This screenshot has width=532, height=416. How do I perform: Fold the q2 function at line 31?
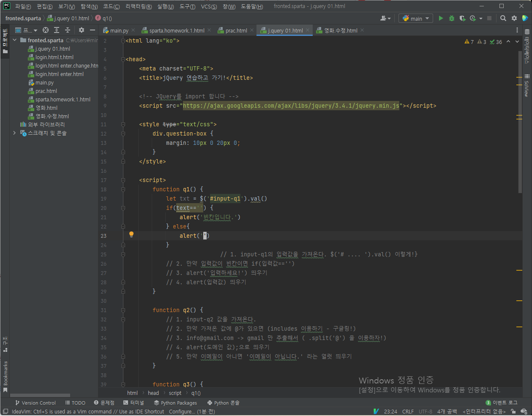point(123,310)
